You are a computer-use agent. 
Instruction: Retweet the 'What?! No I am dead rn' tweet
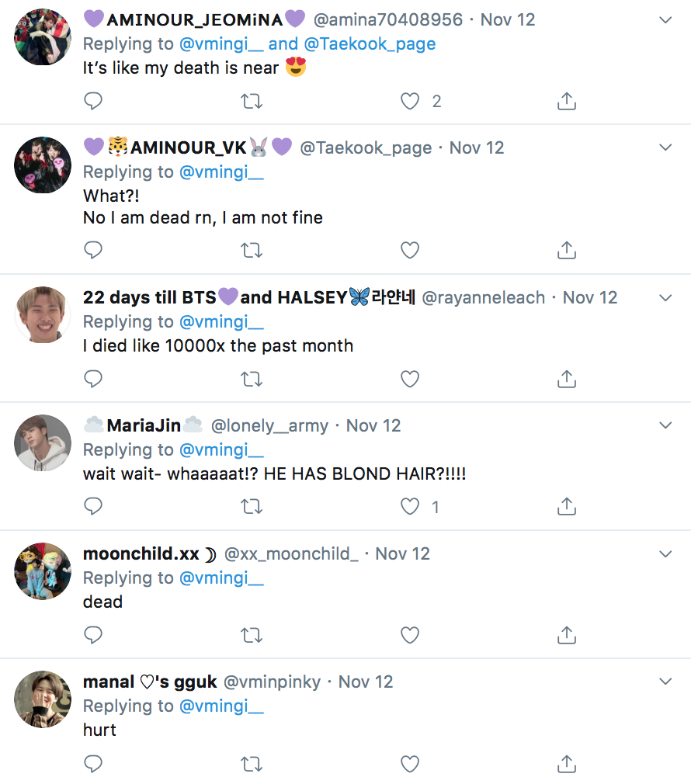coord(252,250)
